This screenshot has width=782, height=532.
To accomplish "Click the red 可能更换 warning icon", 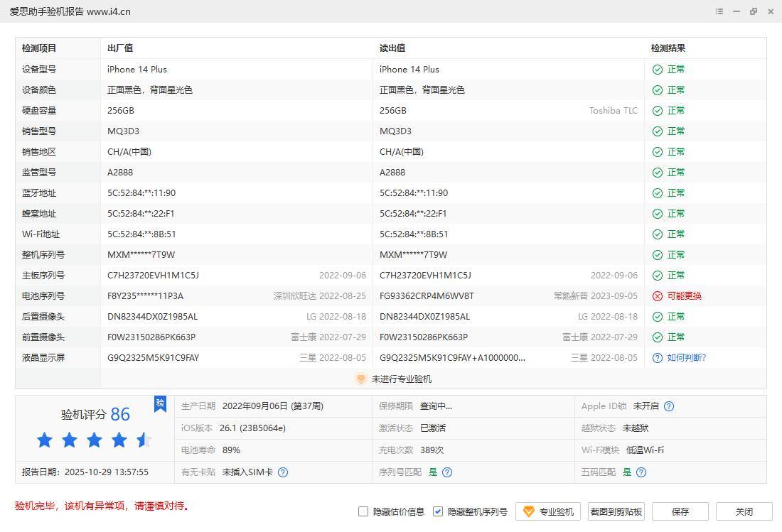I will (658, 296).
